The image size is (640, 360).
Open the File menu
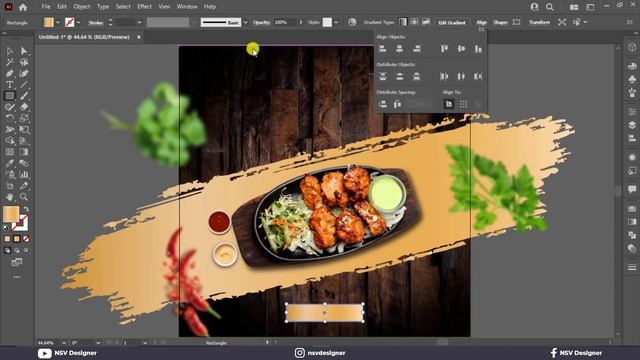tap(46, 7)
